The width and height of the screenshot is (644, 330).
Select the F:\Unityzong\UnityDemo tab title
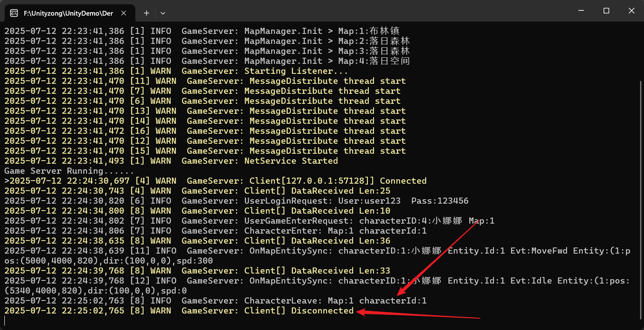68,13
